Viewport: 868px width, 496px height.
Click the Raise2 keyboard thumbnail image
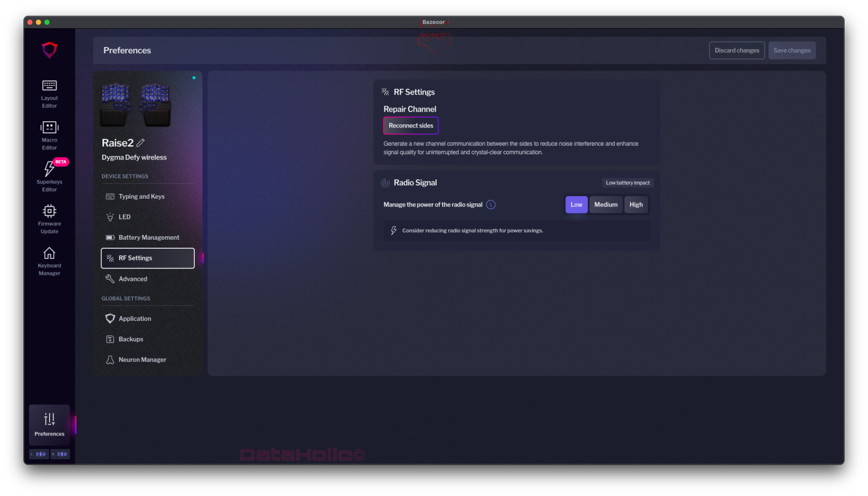136,104
